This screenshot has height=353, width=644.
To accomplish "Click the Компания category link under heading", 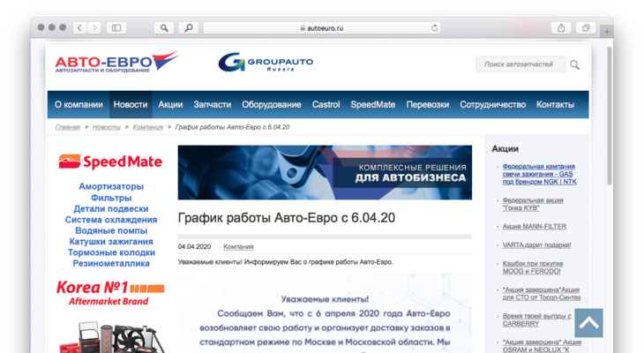I will click(238, 246).
